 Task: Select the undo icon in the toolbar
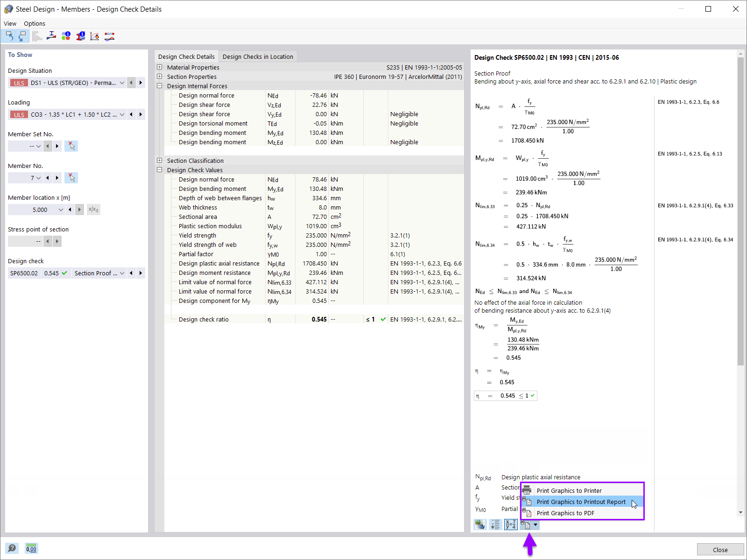(x=8, y=36)
